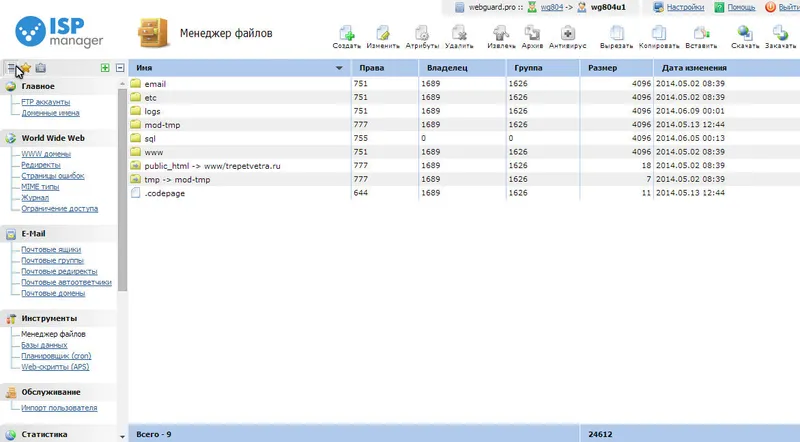
Task: Run the Антивирус toolbar icon
Action: click(567, 34)
